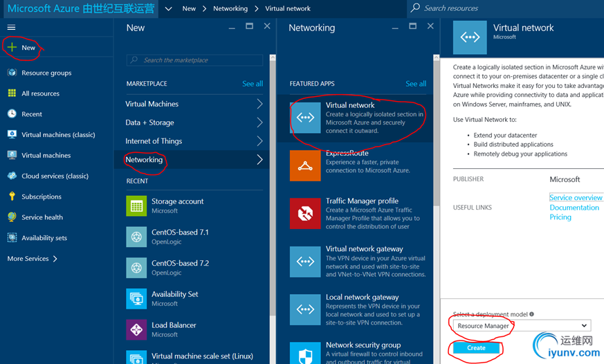
Task: Click See all in Featured Apps section
Action: [416, 84]
